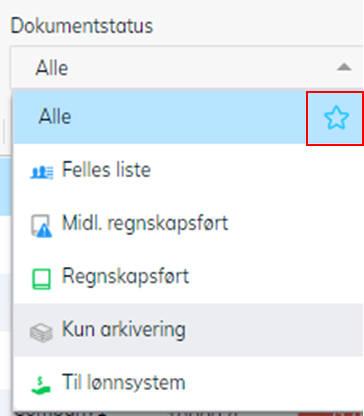Click empty area of Kun arkivering row

point(273,330)
